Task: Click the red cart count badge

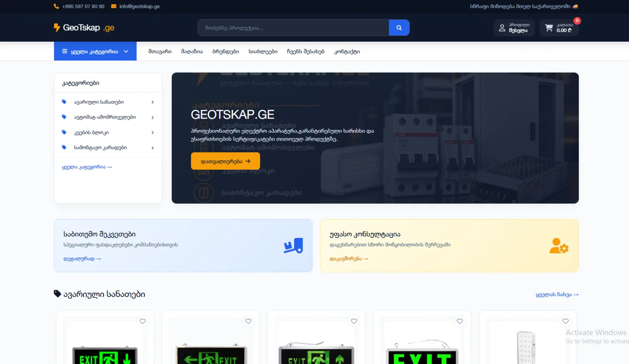Action: pyautogui.click(x=577, y=21)
